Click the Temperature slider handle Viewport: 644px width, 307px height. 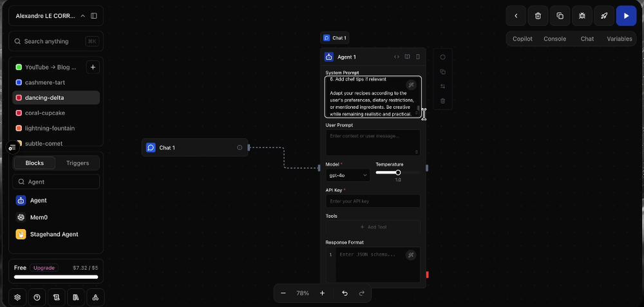398,172
